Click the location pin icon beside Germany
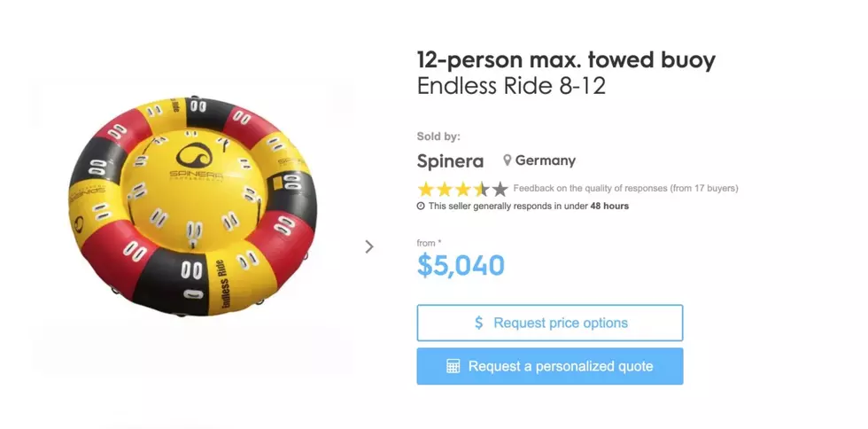868x429 pixels. 507,160
